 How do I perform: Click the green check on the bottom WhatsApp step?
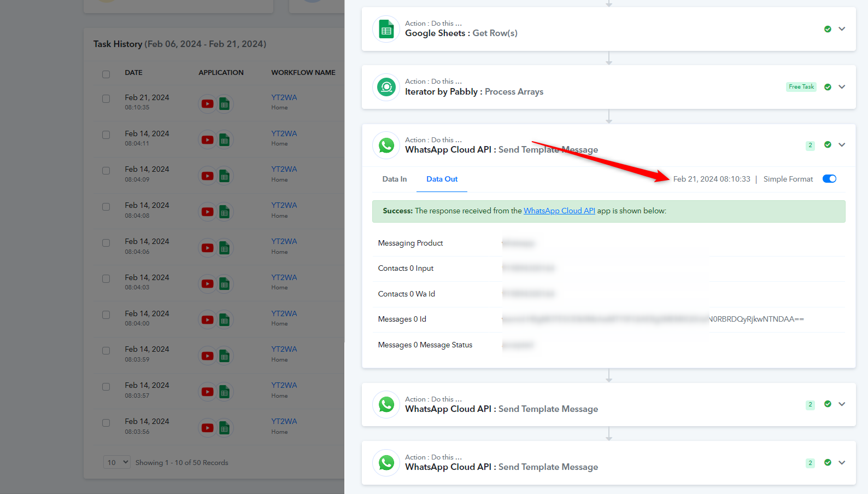pyautogui.click(x=828, y=463)
